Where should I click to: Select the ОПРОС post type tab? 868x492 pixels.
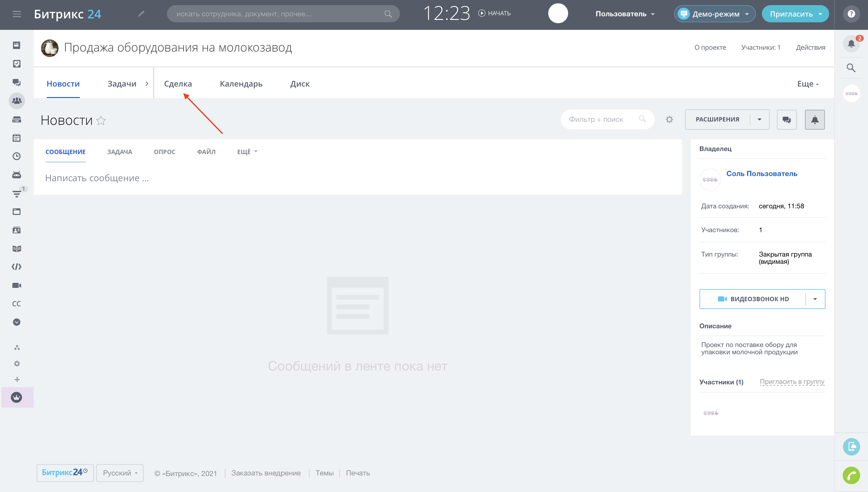click(x=165, y=152)
